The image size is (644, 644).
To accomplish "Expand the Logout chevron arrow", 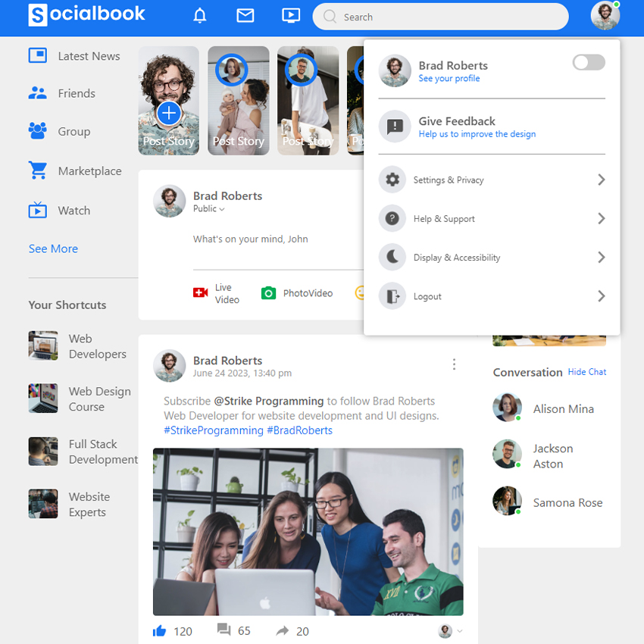I will pyautogui.click(x=601, y=295).
